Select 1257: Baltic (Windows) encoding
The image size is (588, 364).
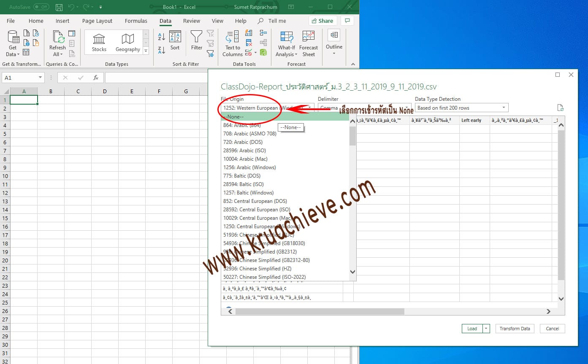(285, 193)
